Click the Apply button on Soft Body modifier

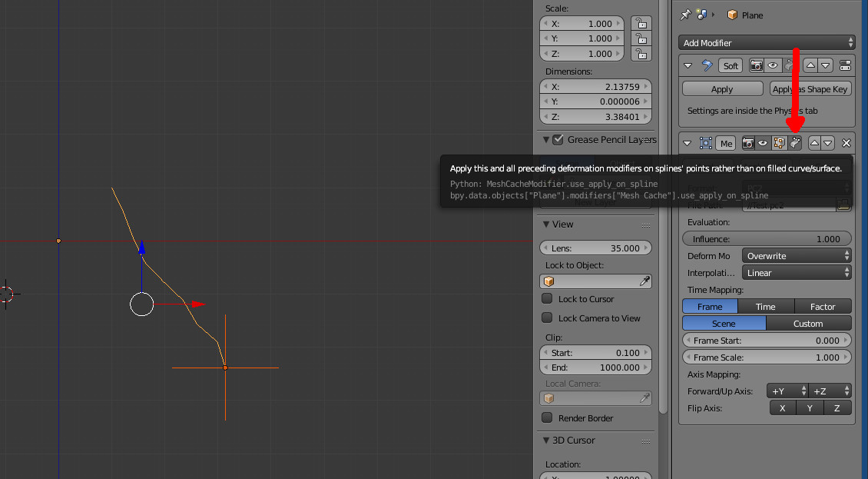[722, 88]
